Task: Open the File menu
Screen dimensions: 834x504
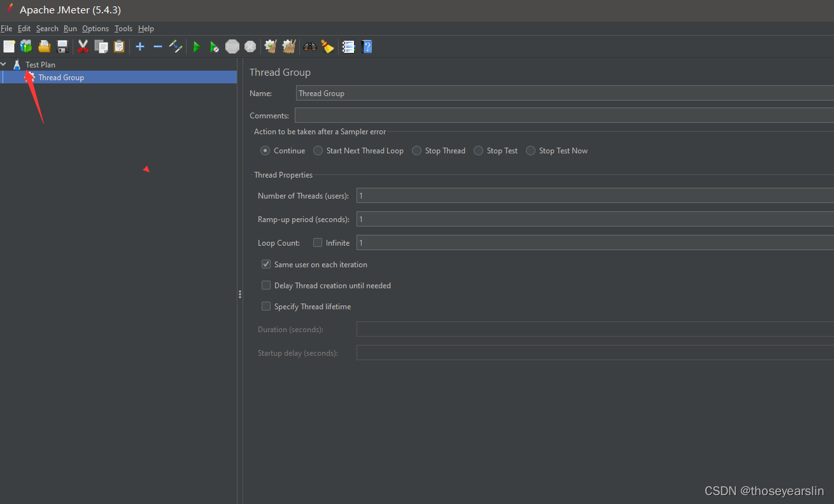Action: [6, 29]
